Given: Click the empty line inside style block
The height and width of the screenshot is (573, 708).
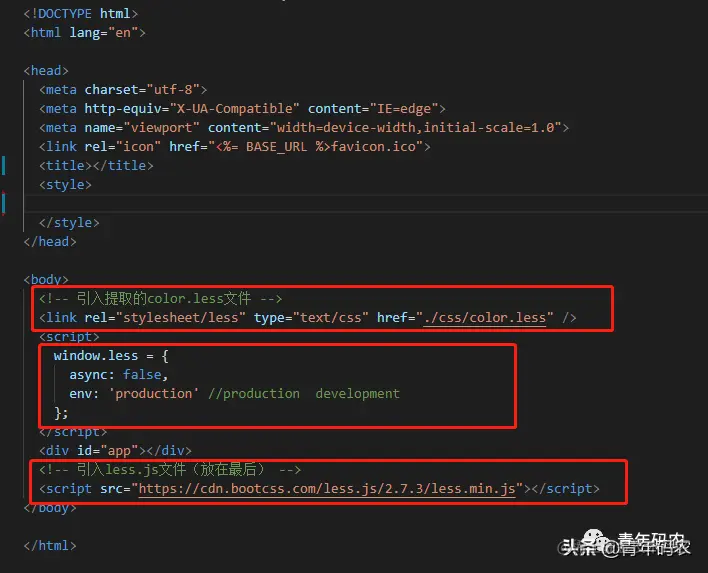Looking at the screenshot, I should click(366, 204).
